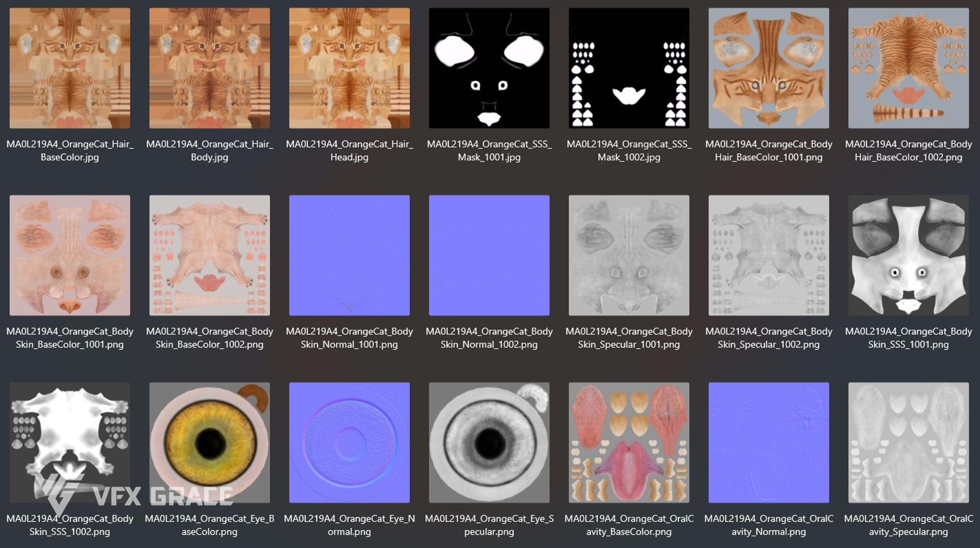The image size is (980, 548).
Task: Click the Eye_BaseColor.png yellow iris thumbnail
Action: (x=210, y=443)
